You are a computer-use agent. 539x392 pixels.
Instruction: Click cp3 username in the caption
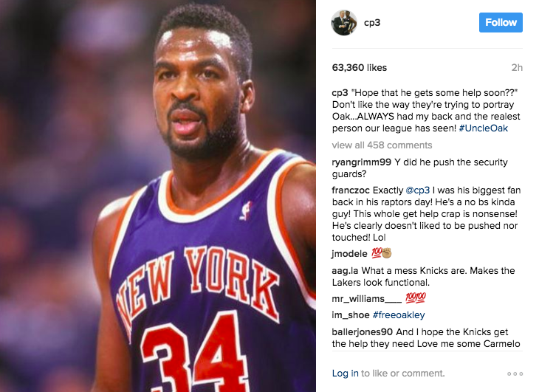[340, 93]
